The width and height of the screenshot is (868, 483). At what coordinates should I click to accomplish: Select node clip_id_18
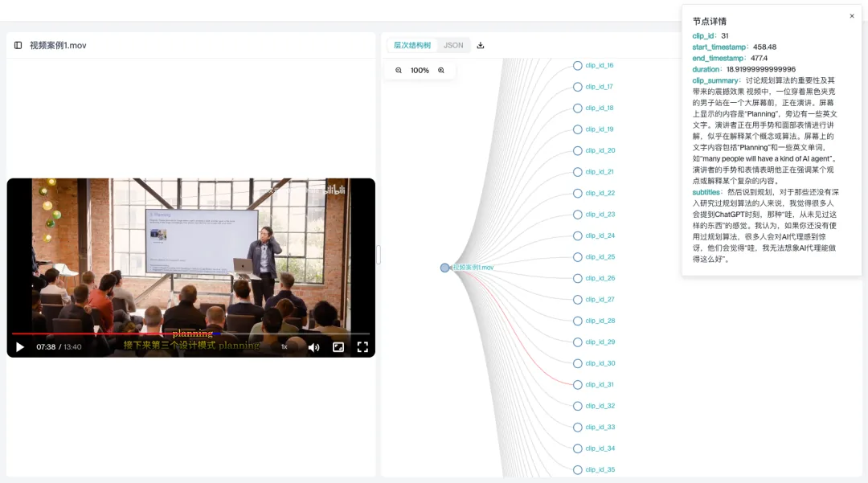click(577, 108)
